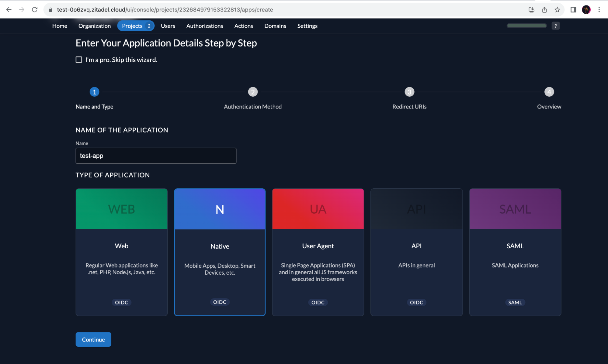Choose the SAML application type card
This screenshot has height=364, width=608.
pos(515,252)
